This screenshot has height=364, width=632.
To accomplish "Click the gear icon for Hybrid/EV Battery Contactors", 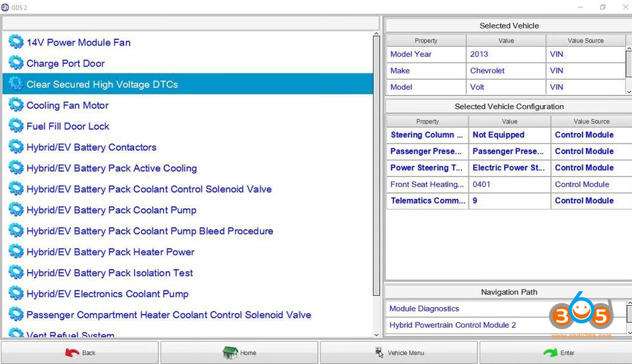I will [16, 147].
